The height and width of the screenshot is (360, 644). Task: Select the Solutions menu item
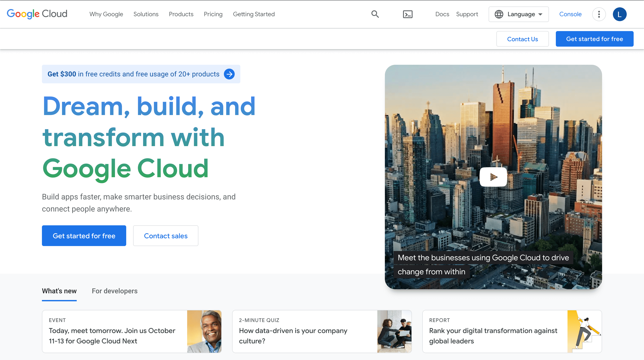coord(146,14)
